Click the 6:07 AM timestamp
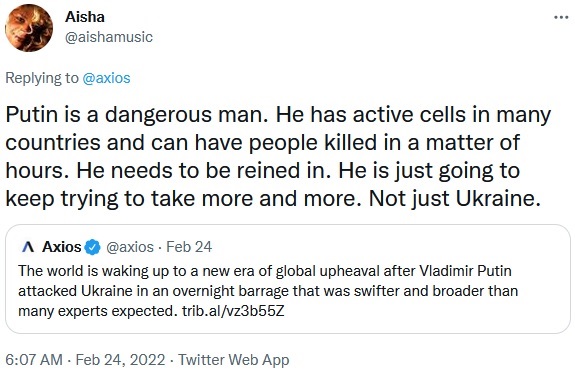Image resolution: width=575 pixels, height=373 pixels. tap(34, 360)
